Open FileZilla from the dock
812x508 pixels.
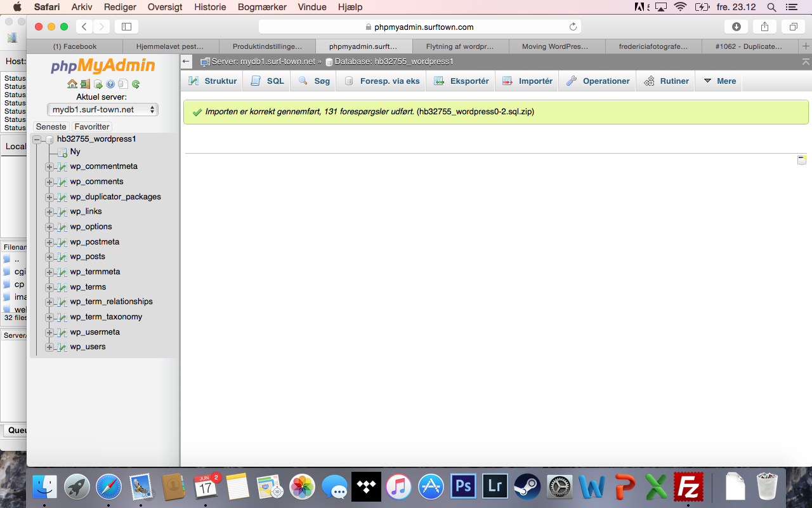(x=689, y=487)
